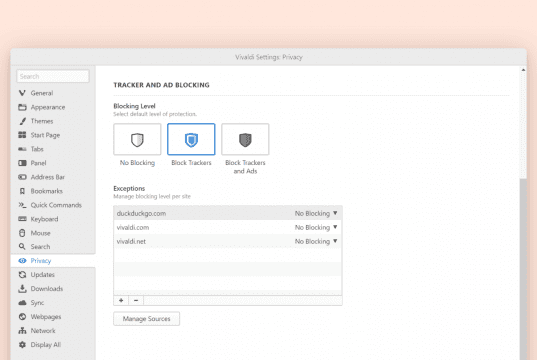Open Tabs settings label
The height and width of the screenshot is (360, 537).
(37, 149)
